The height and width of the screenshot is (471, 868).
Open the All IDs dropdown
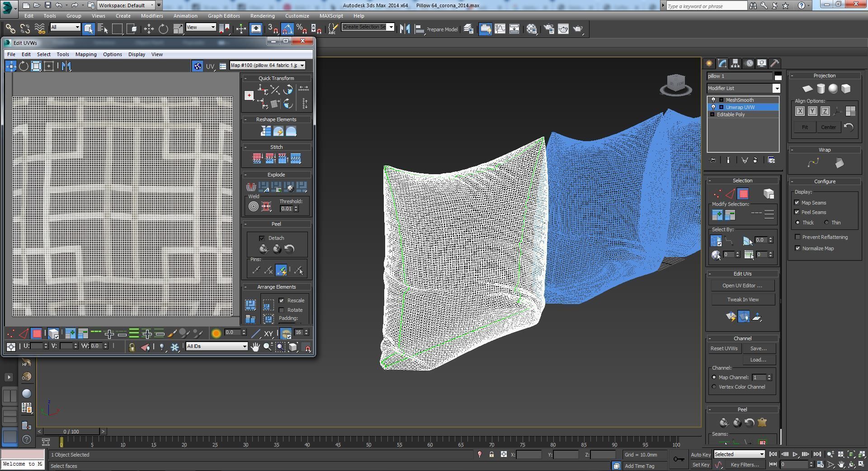[217, 347]
